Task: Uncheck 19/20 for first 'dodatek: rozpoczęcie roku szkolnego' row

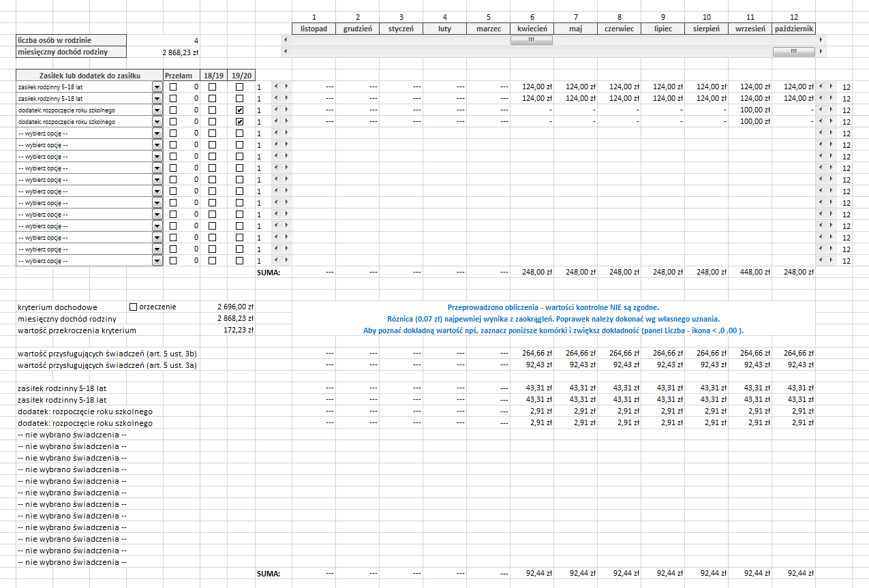Action: [x=239, y=110]
